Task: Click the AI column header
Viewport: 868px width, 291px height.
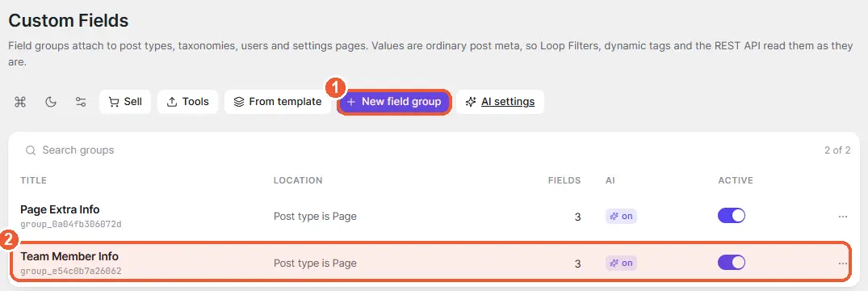Action: (610, 181)
